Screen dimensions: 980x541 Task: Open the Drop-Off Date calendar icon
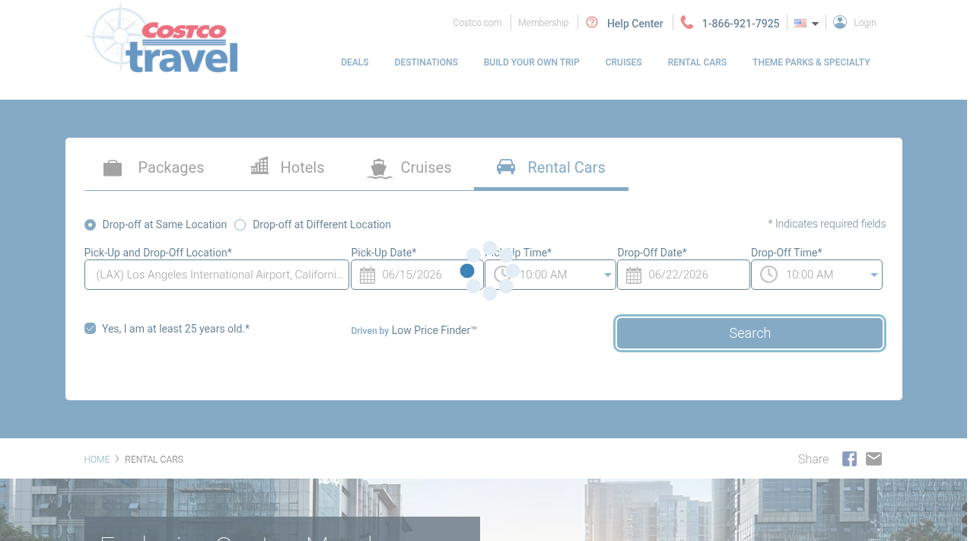pyautogui.click(x=634, y=275)
